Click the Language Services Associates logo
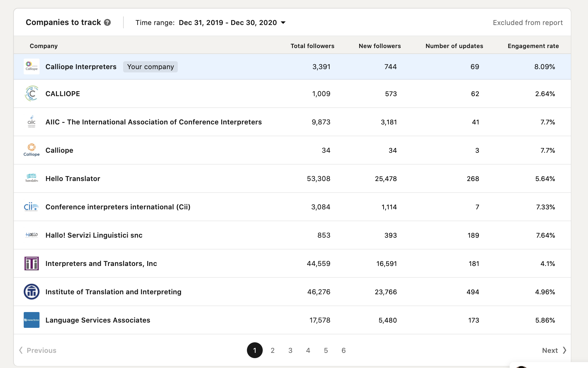The width and height of the screenshot is (588, 368). (x=32, y=320)
